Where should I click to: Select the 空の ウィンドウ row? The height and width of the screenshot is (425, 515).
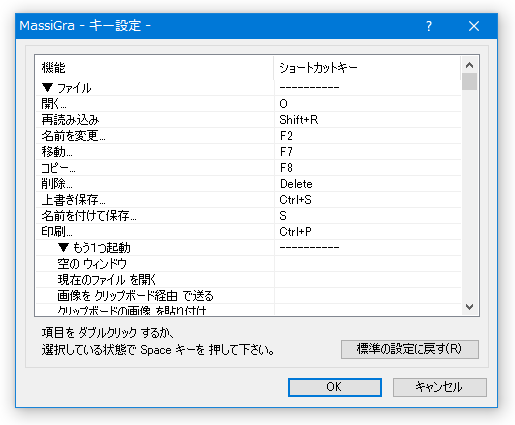pos(248,264)
